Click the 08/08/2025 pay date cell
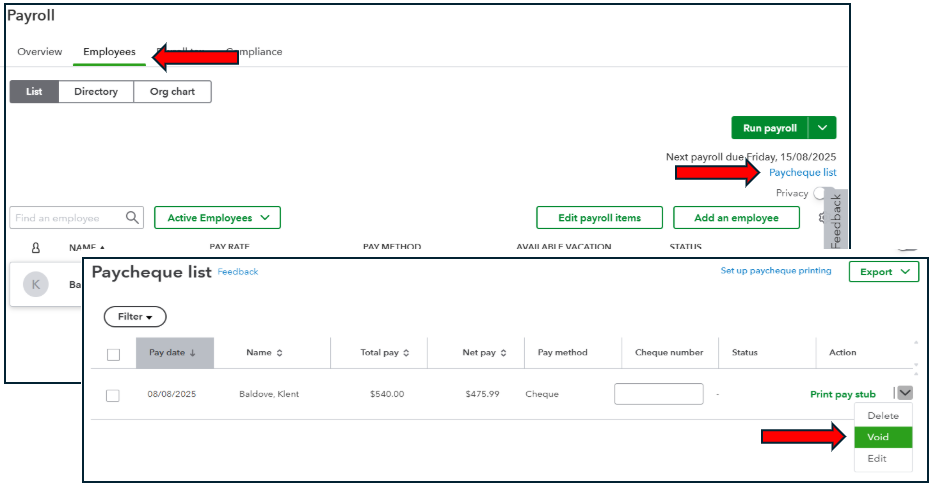 click(x=172, y=394)
